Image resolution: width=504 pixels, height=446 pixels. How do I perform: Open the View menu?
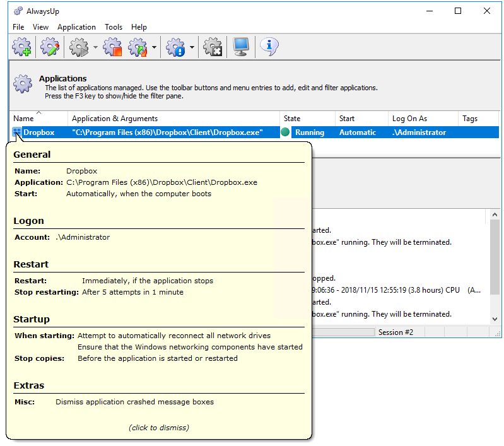[x=40, y=27]
